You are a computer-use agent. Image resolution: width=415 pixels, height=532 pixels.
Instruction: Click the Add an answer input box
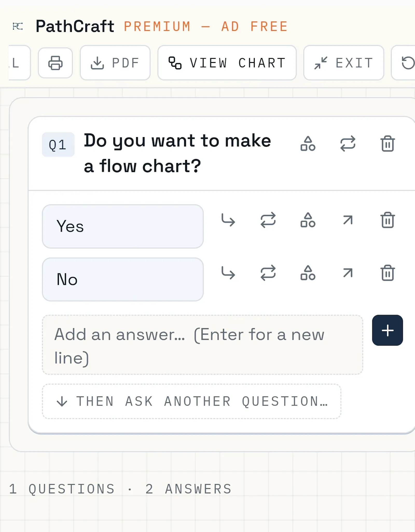202,345
